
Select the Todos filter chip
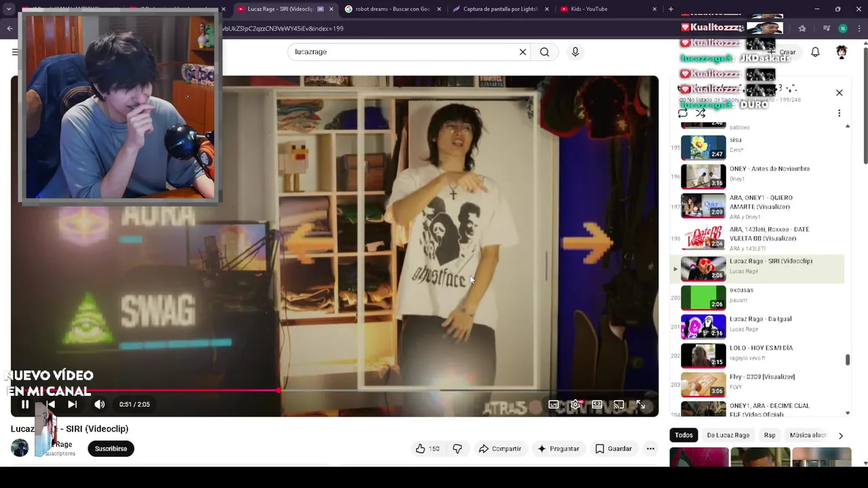(684, 435)
